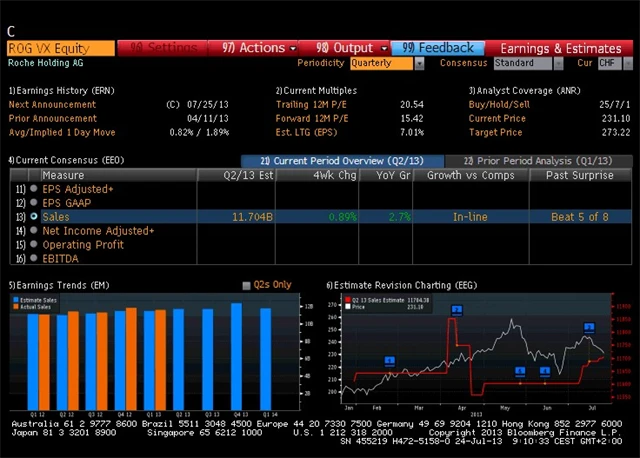
Task: Click the white Price legend icon in revision chart
Action: click(x=346, y=307)
